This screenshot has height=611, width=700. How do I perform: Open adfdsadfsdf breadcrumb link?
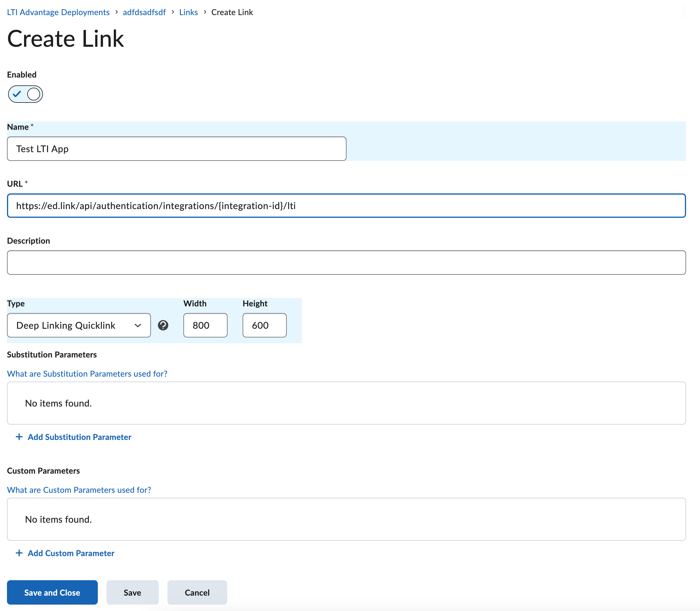pos(144,12)
